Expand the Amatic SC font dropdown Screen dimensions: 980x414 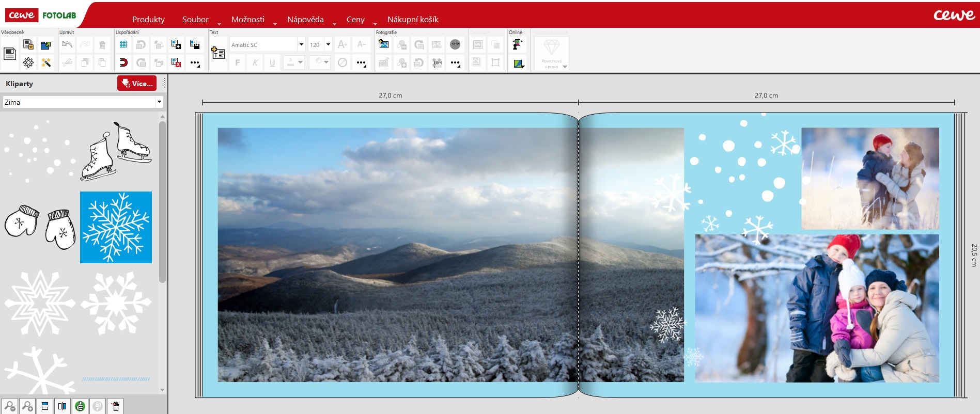coord(301,44)
